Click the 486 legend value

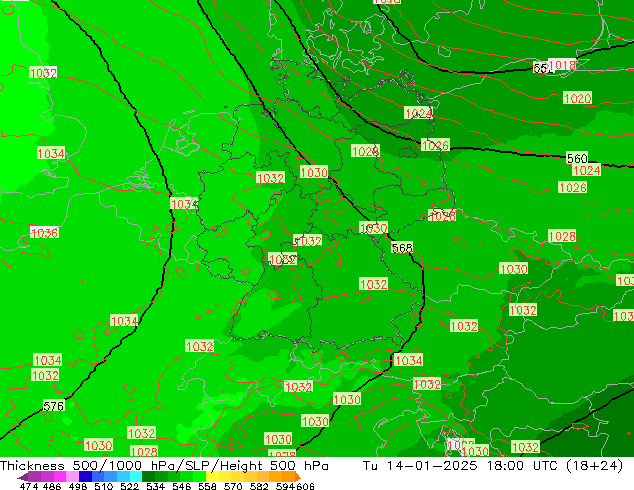point(52,486)
